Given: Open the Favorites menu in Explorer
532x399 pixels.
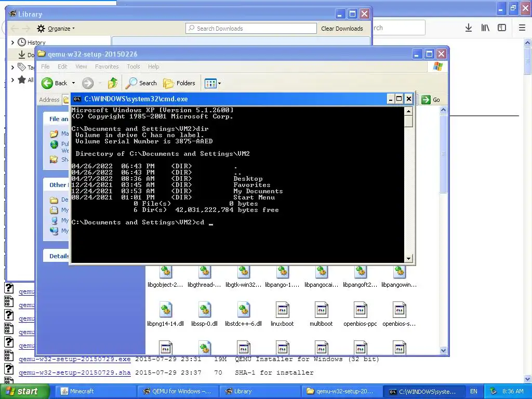Looking at the screenshot, I should click(x=107, y=66).
